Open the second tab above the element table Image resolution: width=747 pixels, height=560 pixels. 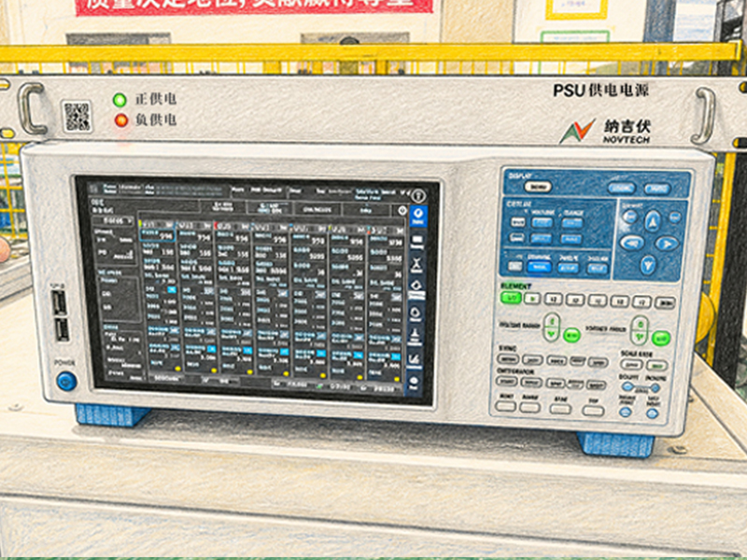pos(270,207)
